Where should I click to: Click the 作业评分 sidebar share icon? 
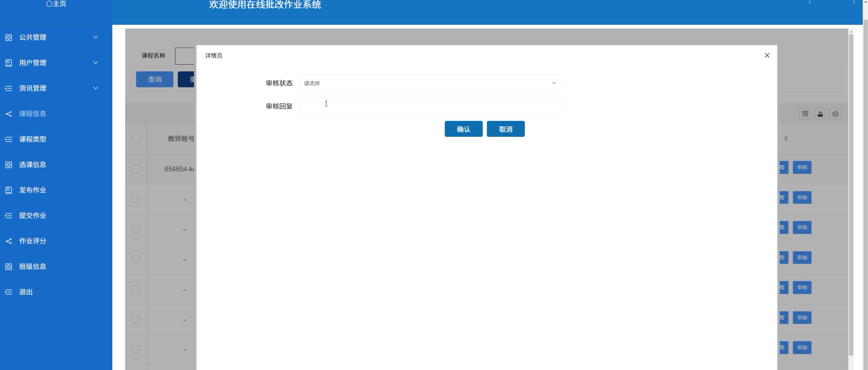(x=9, y=241)
